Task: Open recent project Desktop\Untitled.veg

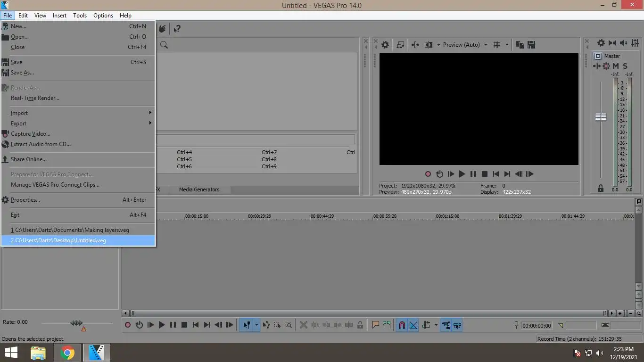Action: point(78,240)
